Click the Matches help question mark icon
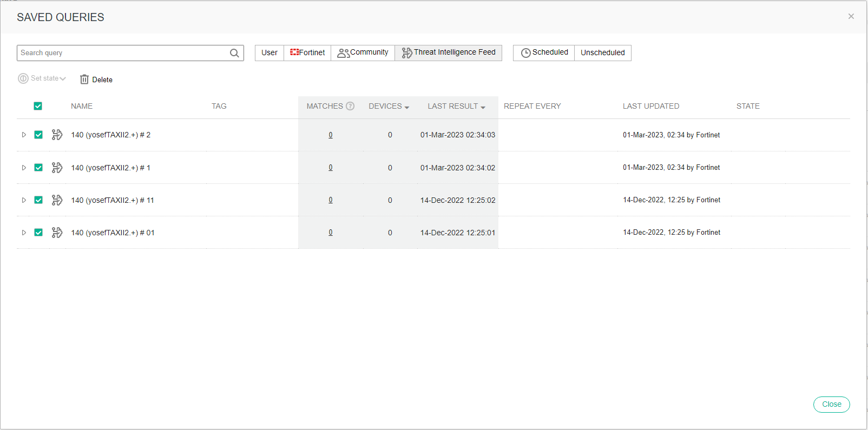 tap(350, 106)
